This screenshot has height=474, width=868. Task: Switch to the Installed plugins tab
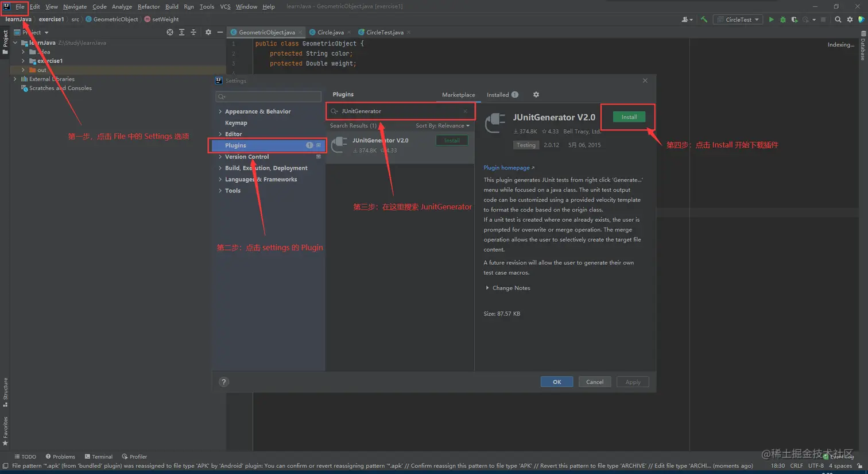click(497, 94)
